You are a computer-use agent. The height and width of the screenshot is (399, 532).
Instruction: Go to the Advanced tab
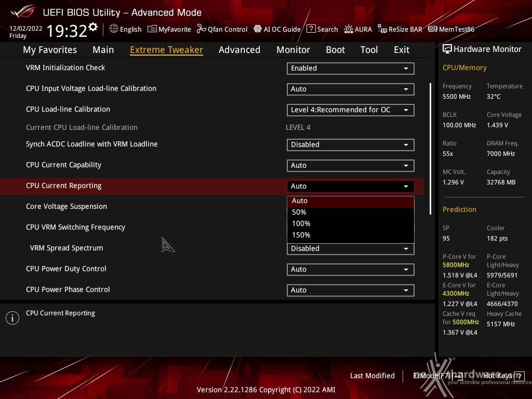click(x=240, y=50)
